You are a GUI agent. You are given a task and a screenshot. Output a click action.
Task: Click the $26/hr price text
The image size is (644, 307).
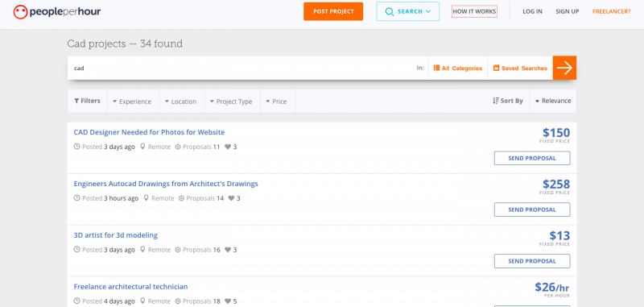(552, 287)
